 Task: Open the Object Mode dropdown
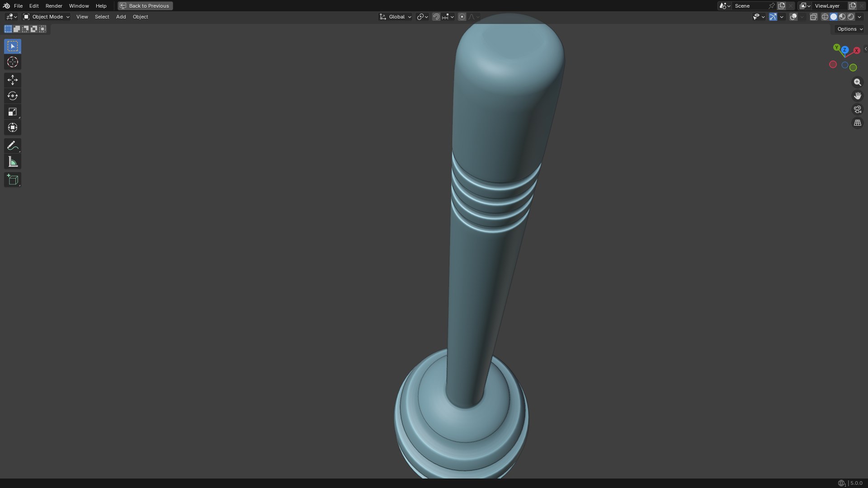pyautogui.click(x=46, y=17)
